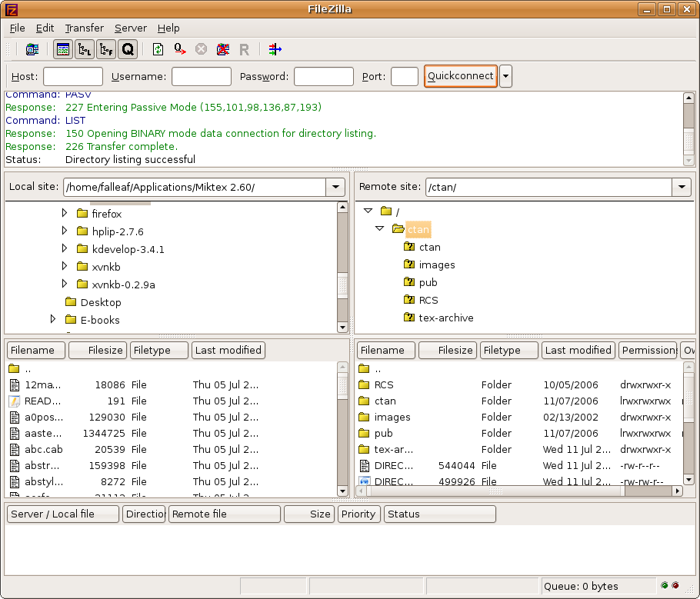The height and width of the screenshot is (599, 700).
Task: Open the Local site path dropdown
Action: click(x=335, y=187)
